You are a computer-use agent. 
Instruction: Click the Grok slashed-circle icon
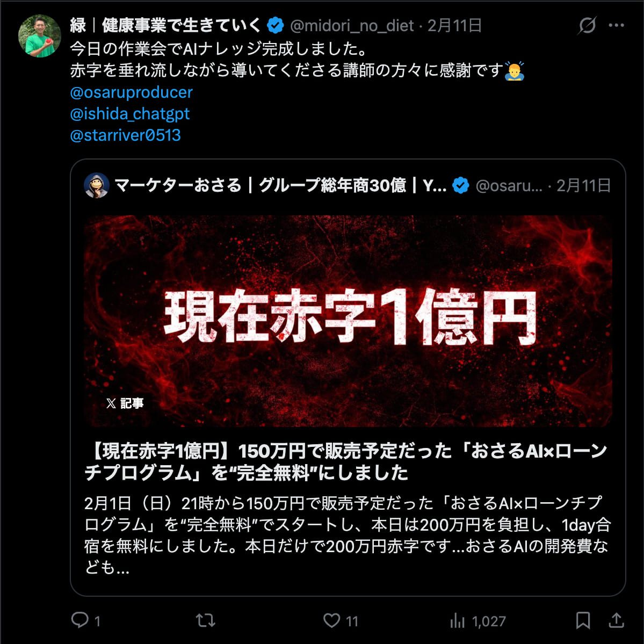[587, 25]
